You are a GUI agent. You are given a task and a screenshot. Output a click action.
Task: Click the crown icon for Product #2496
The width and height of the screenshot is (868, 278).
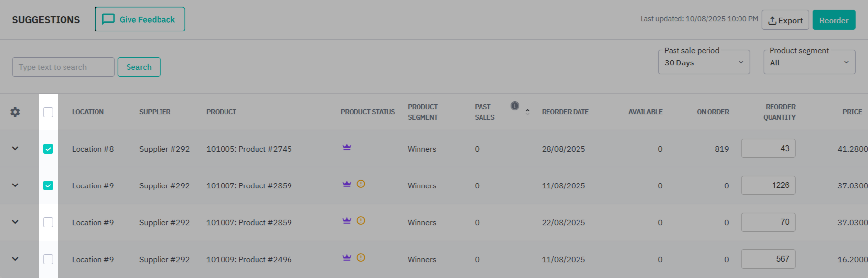pyautogui.click(x=347, y=258)
